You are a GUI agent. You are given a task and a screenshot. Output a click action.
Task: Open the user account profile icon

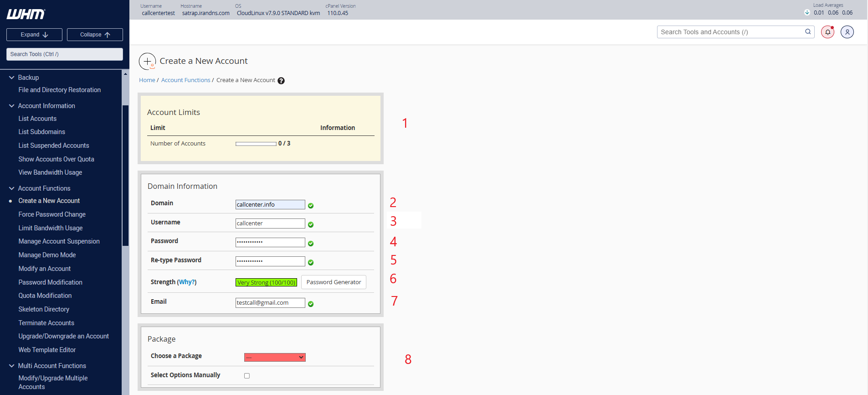847,32
